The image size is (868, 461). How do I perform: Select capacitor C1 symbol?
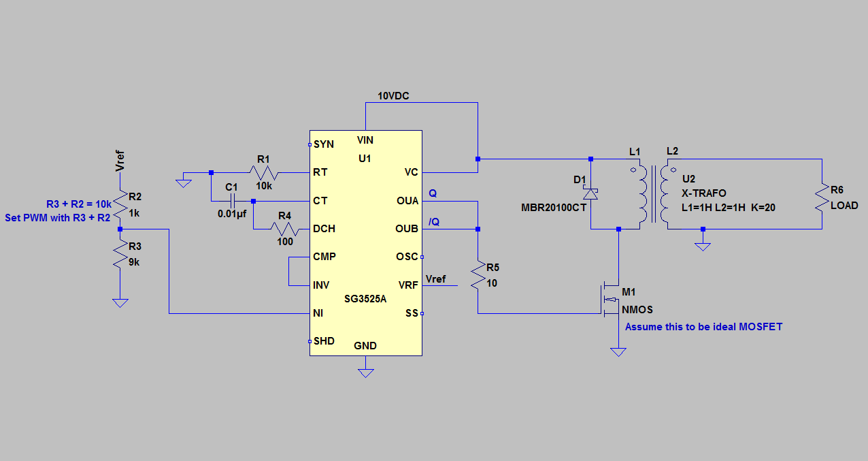pos(232,201)
